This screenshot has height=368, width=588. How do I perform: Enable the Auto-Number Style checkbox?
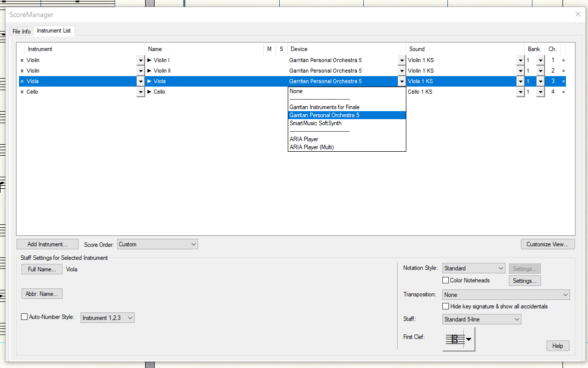pyautogui.click(x=24, y=317)
